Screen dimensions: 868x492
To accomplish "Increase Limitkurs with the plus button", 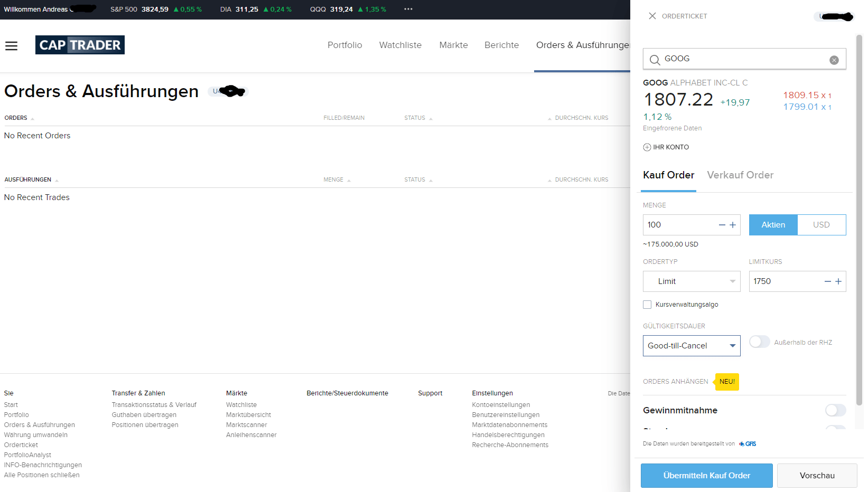I will [x=838, y=281].
